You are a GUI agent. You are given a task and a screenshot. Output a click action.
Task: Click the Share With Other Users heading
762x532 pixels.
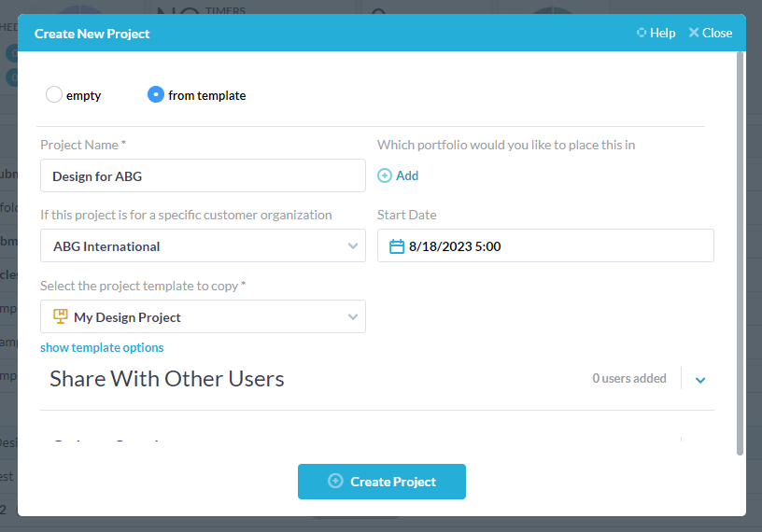(167, 378)
